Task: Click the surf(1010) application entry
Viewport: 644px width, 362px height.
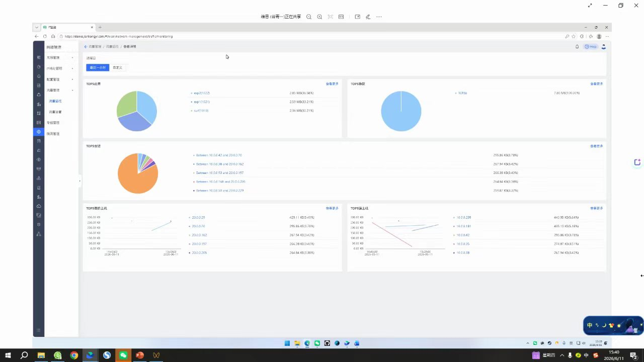Action: coord(201,111)
